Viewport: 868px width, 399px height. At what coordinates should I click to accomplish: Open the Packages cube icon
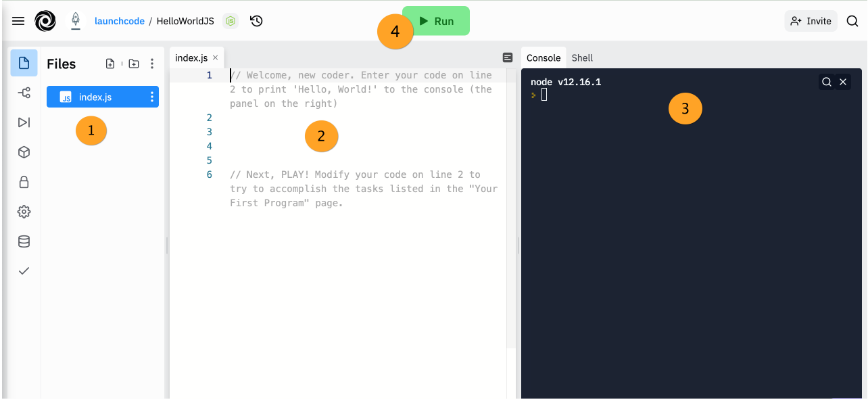click(24, 152)
